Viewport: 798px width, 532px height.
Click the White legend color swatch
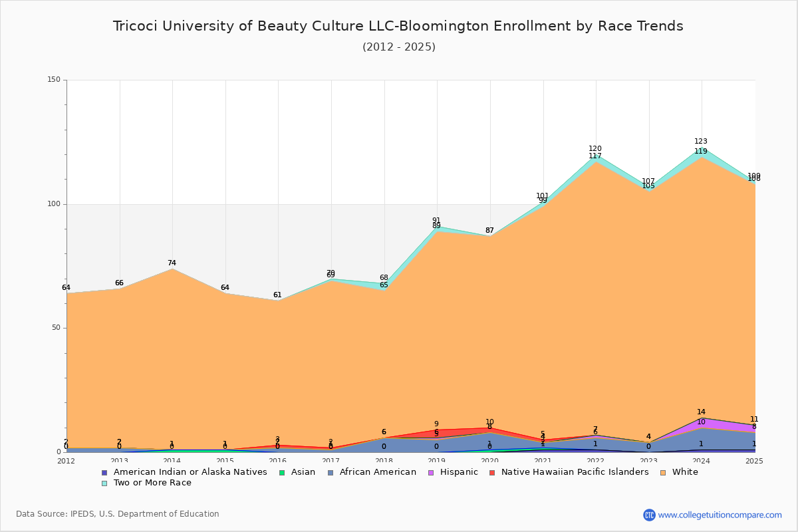pos(663,472)
